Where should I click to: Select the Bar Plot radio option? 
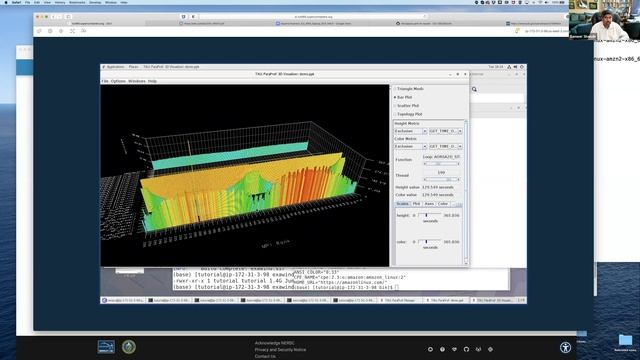pos(404,97)
